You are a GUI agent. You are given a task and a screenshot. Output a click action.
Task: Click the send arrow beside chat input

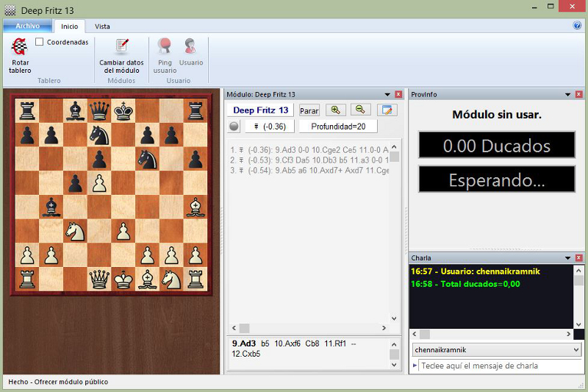coord(415,366)
